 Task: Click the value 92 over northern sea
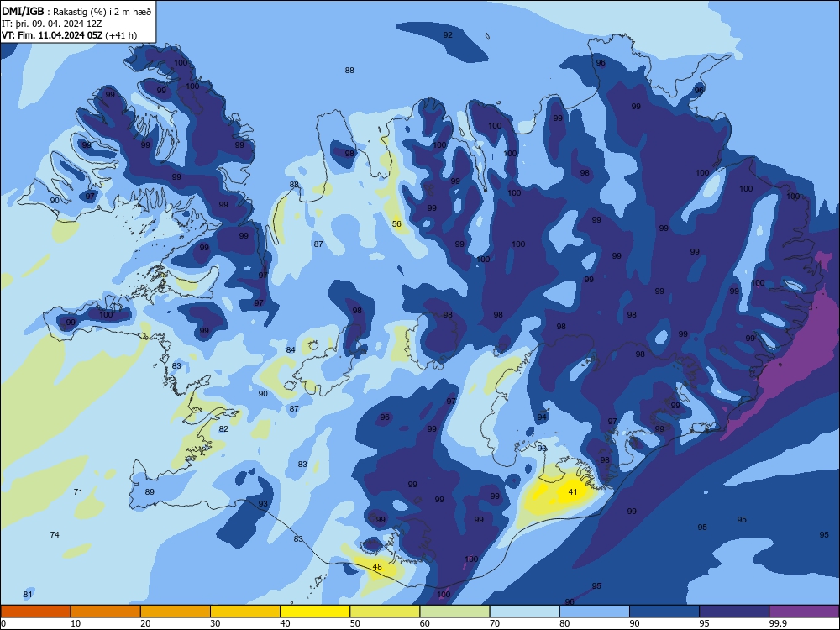click(448, 34)
